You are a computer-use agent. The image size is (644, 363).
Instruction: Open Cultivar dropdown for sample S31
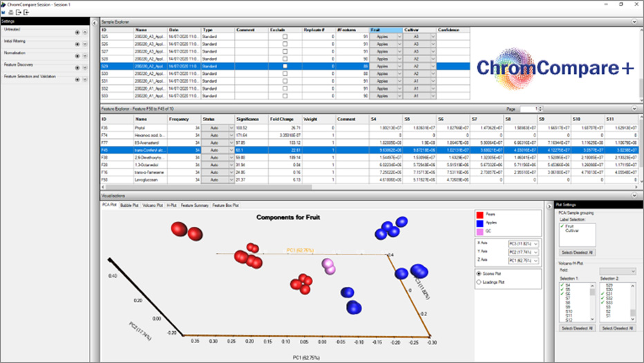[433, 81]
